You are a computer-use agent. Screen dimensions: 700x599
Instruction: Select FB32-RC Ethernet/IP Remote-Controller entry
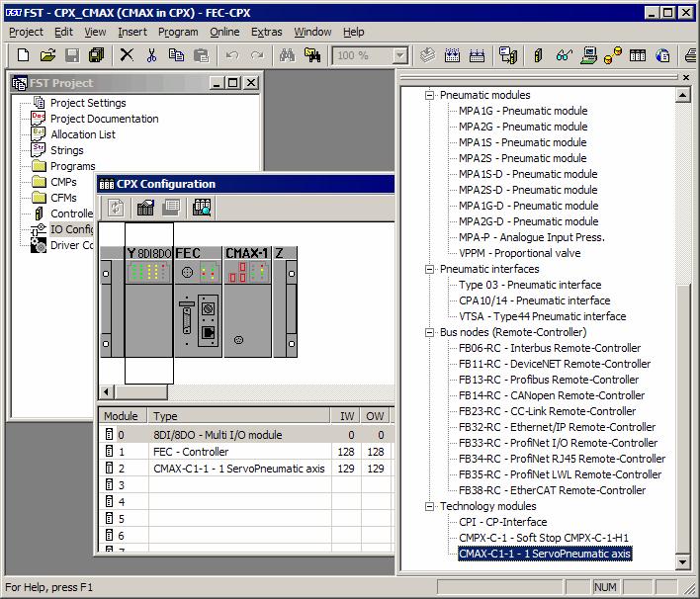pyautogui.click(x=558, y=427)
